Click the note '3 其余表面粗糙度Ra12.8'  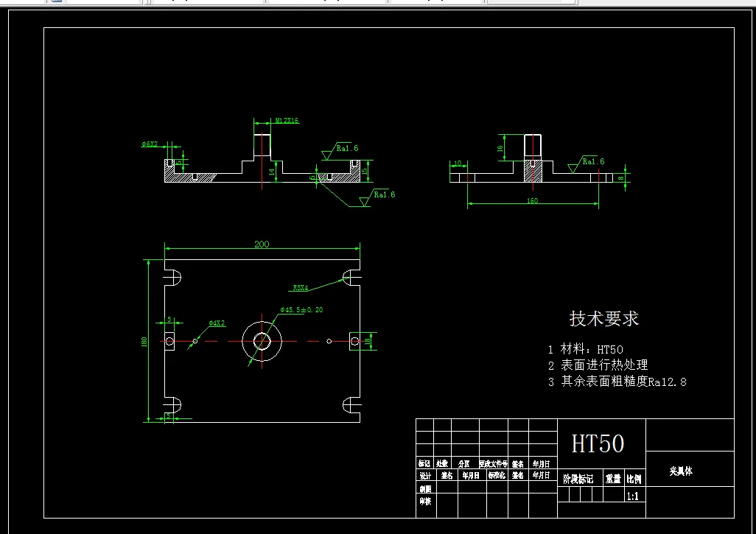pyautogui.click(x=617, y=382)
